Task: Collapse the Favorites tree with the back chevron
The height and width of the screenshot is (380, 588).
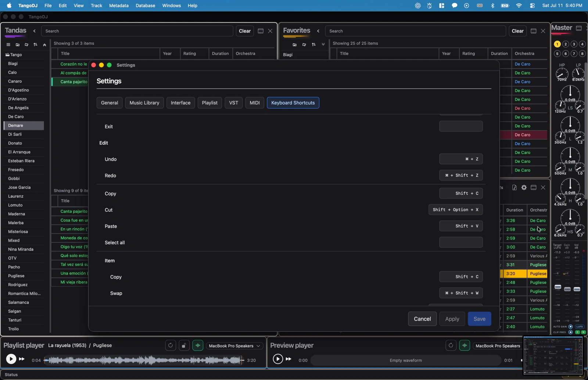Action: tap(318, 31)
